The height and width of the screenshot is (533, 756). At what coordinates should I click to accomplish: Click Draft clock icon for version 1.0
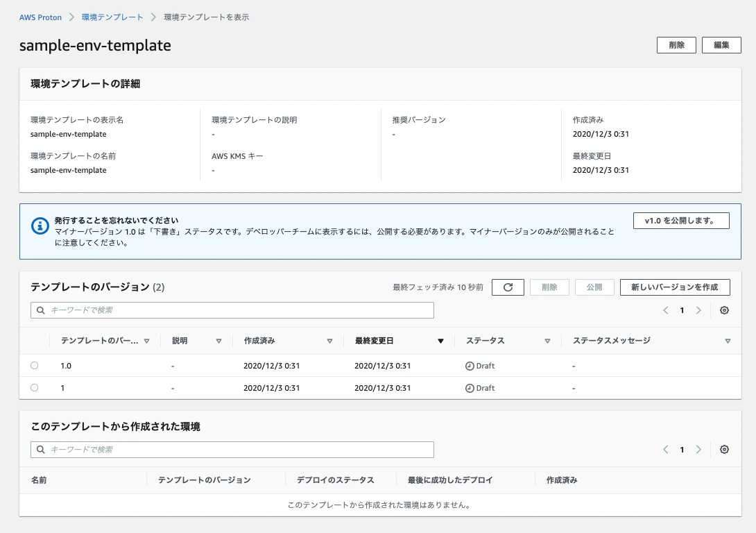pyautogui.click(x=470, y=366)
